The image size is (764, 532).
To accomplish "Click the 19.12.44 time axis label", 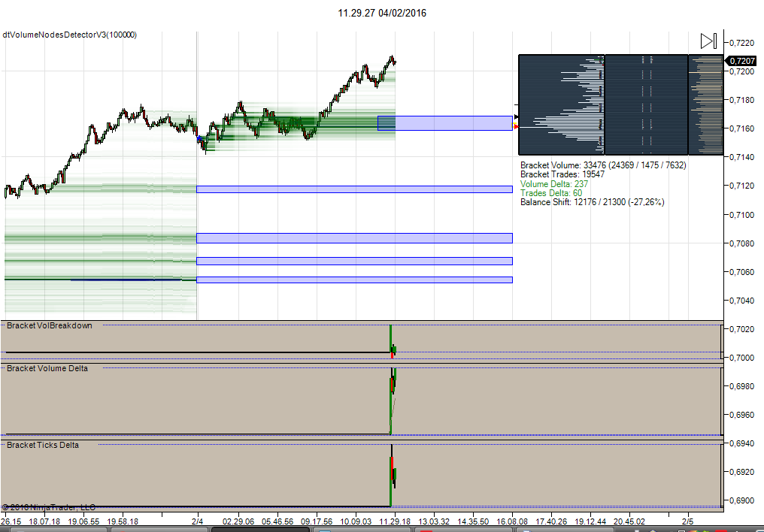I will (x=590, y=521).
